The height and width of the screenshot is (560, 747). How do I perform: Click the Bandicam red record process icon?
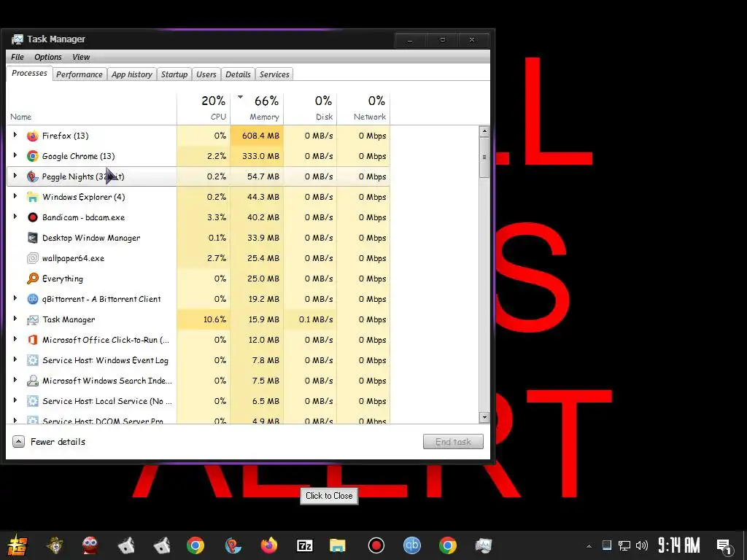32,217
